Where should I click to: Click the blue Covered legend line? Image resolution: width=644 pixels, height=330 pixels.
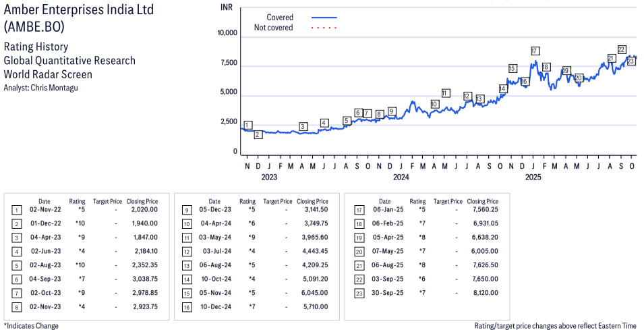coord(324,18)
